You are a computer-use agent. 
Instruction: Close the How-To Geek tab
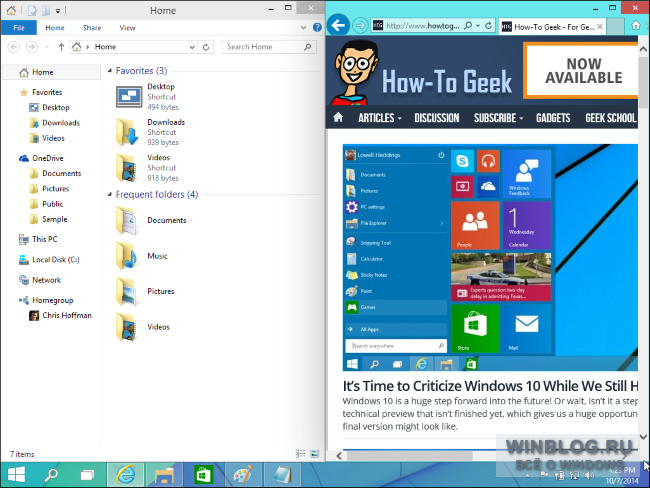pos(600,27)
